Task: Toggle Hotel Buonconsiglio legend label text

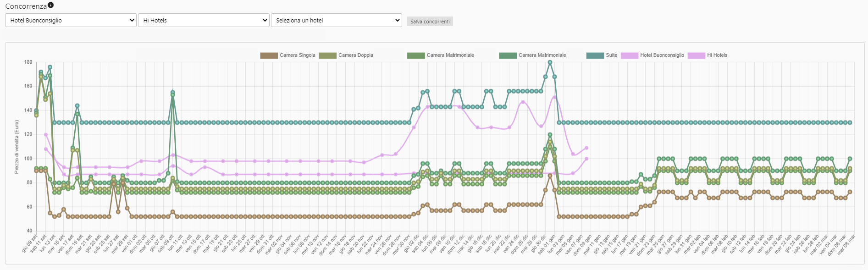Action: coord(662,55)
